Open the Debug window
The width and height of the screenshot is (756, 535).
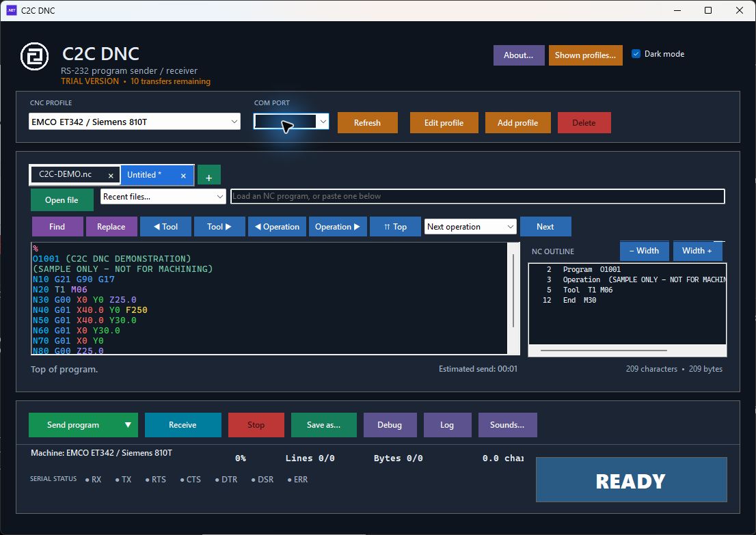[390, 424]
